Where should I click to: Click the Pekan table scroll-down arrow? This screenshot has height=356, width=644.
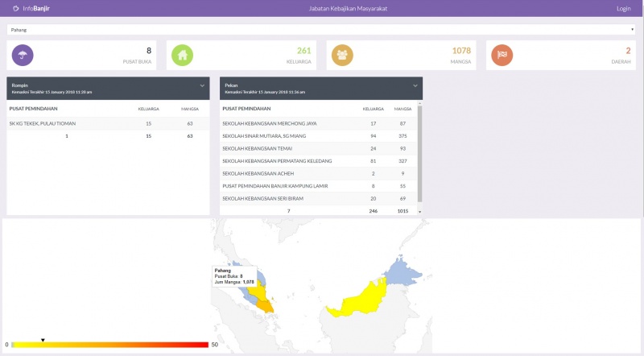click(419, 212)
